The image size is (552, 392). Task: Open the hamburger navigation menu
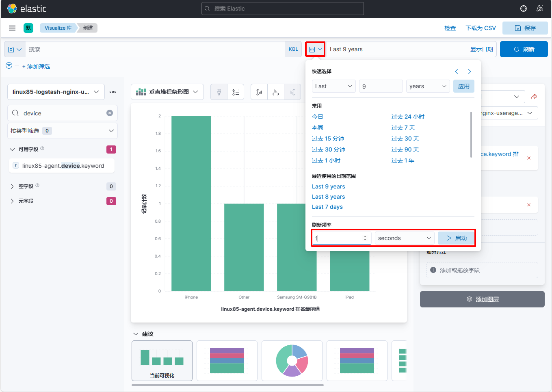pos(12,28)
